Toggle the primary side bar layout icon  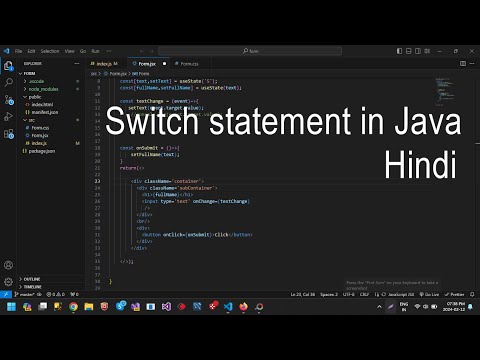click(x=399, y=51)
